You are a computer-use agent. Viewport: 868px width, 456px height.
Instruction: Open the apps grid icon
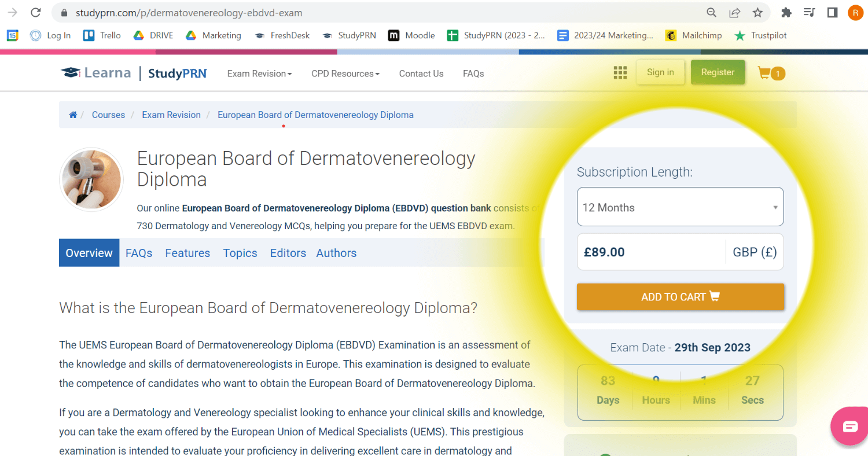pyautogui.click(x=620, y=73)
